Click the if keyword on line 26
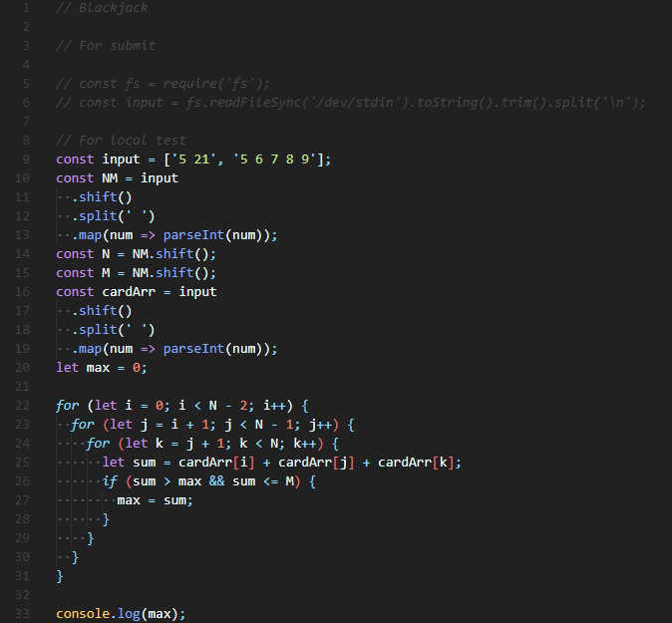Image resolution: width=672 pixels, height=623 pixels. (x=110, y=481)
